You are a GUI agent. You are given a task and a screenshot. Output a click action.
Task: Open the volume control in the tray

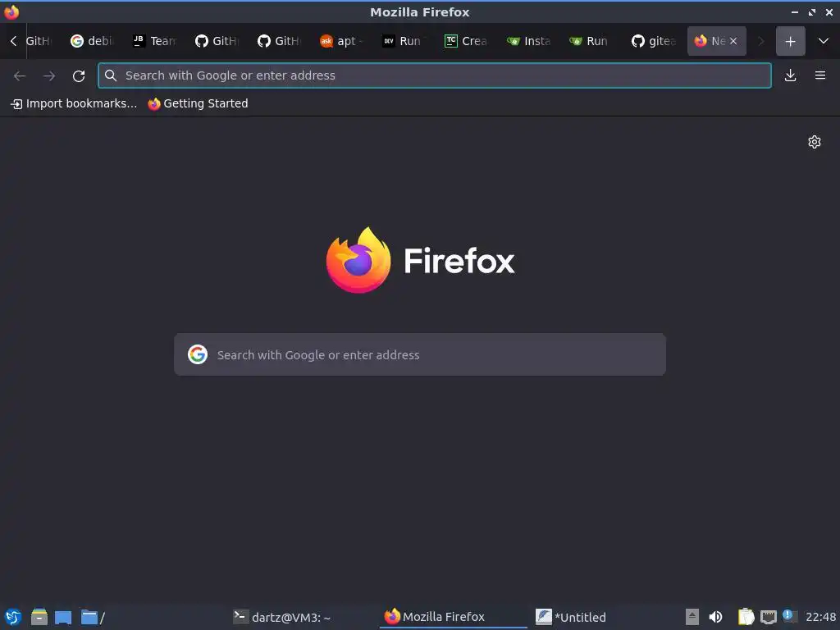[x=715, y=617]
